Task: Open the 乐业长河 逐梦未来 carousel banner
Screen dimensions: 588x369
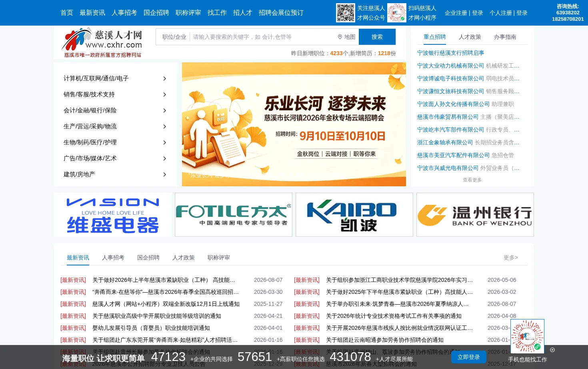Action: (x=294, y=124)
